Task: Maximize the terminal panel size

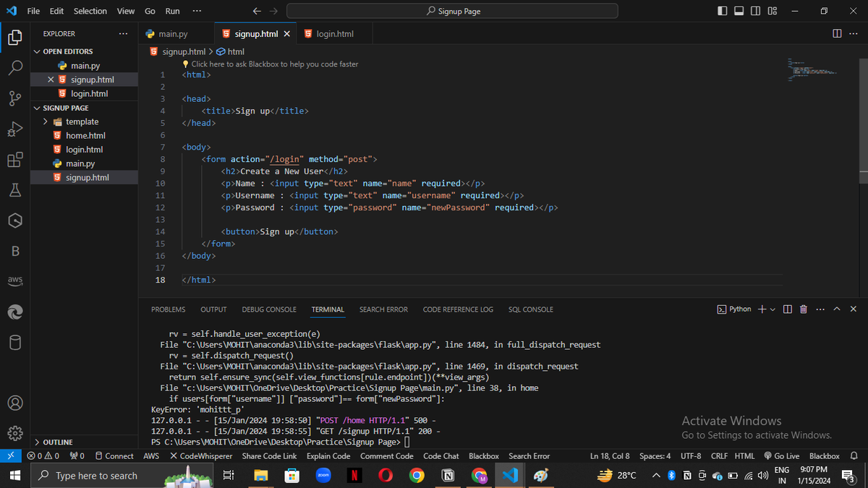Action: coord(837,309)
